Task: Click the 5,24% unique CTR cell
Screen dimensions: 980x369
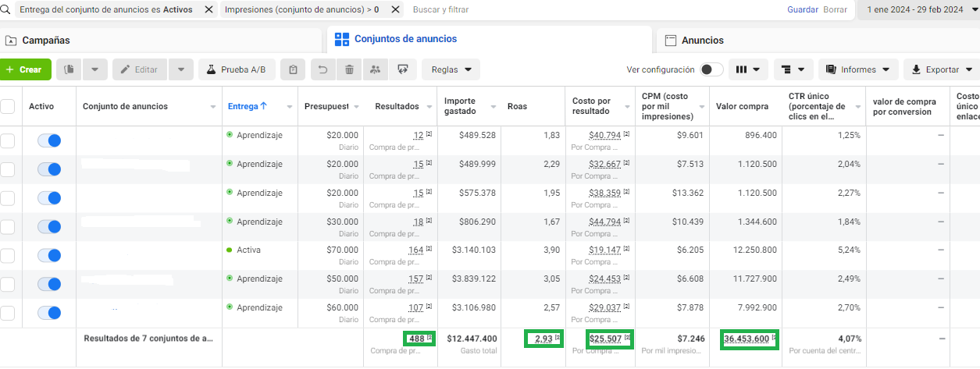Action: point(847,250)
